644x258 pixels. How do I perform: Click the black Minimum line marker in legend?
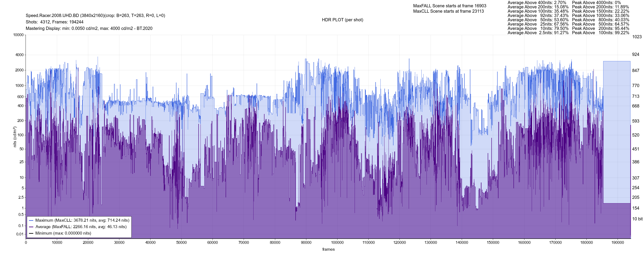coord(31,233)
